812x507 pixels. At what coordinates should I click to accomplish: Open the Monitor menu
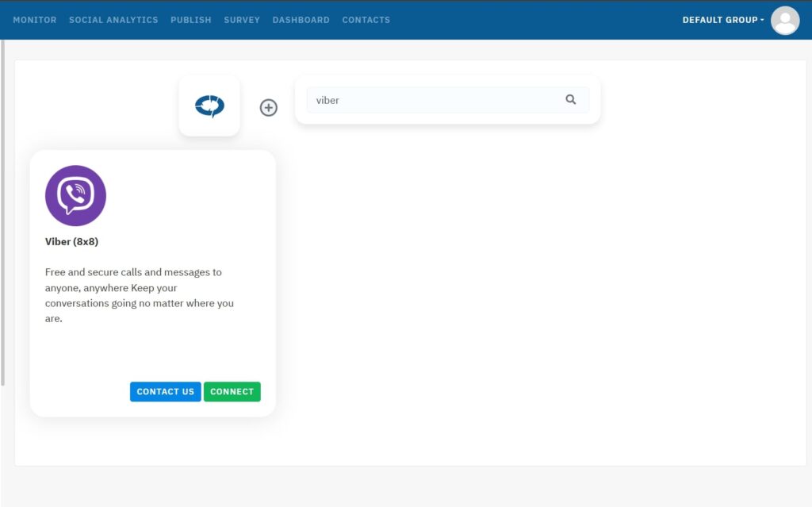35,20
